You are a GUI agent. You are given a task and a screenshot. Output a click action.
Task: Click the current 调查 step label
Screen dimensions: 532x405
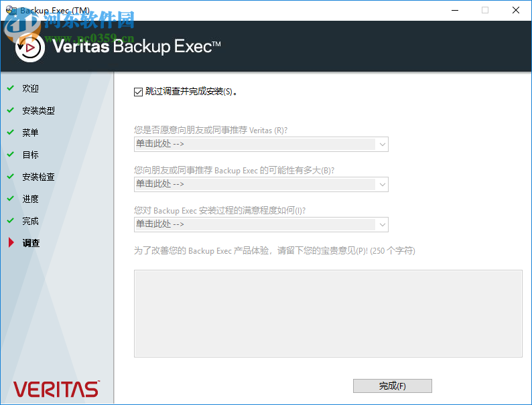tap(31, 243)
